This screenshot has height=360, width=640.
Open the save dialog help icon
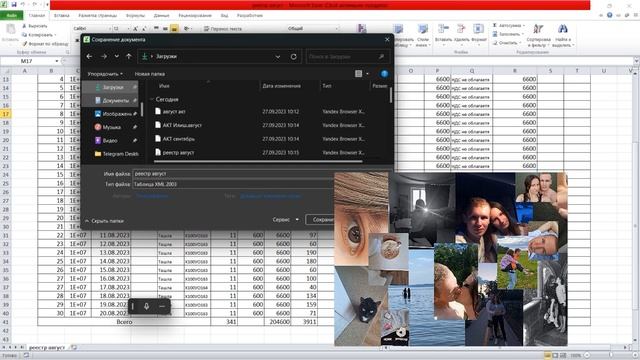[384, 73]
